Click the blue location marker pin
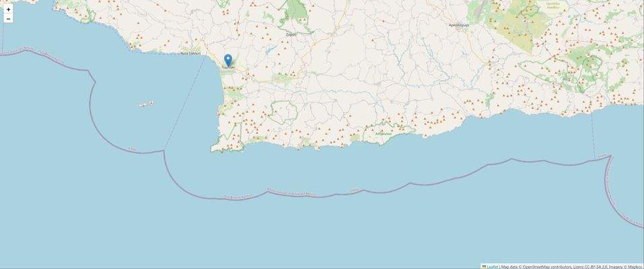This screenshot has width=644, height=269. [x=228, y=61]
